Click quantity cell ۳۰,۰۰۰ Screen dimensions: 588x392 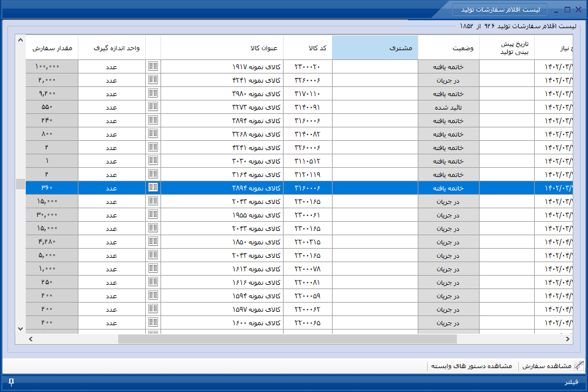pyautogui.click(x=51, y=214)
